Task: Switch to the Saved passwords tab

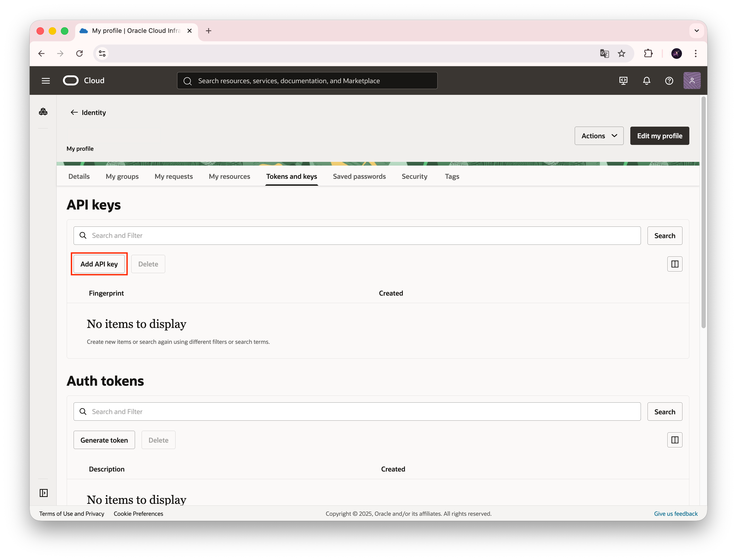Action: [x=359, y=176]
